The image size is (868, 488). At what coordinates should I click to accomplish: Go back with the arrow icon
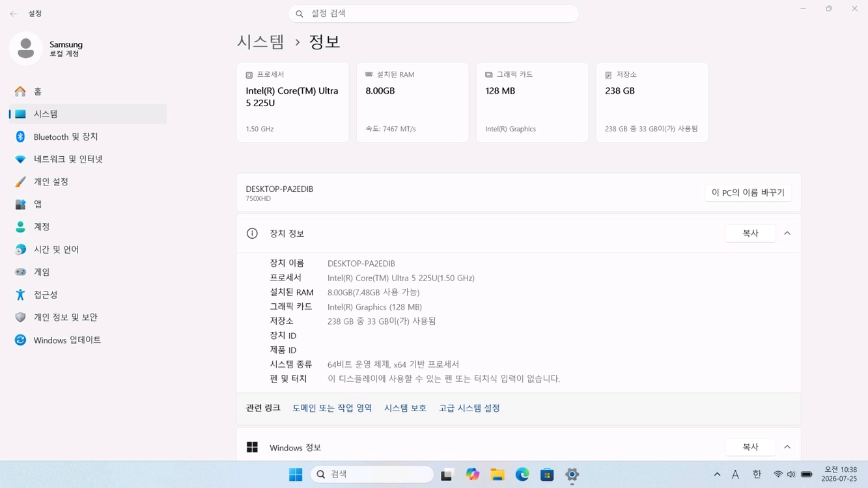tap(13, 14)
